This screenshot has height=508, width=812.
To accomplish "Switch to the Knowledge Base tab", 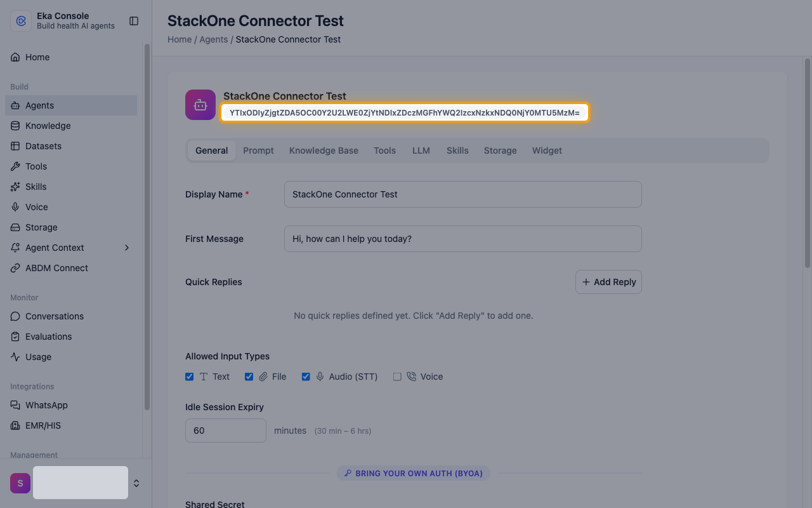I will (324, 150).
